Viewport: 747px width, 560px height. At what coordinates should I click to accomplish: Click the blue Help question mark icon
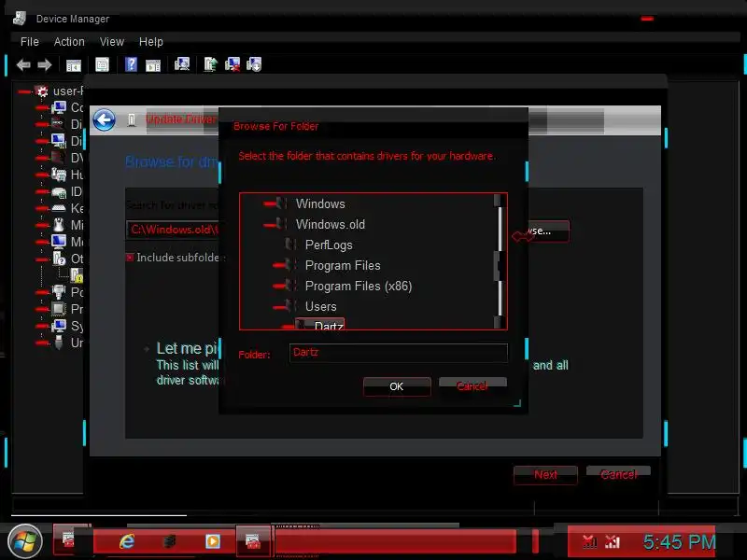coord(131,64)
